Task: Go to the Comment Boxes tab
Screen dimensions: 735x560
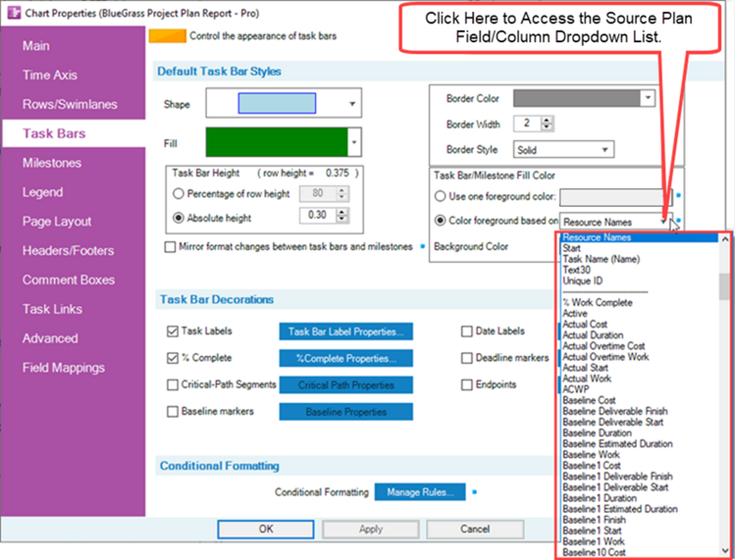Action: [68, 280]
